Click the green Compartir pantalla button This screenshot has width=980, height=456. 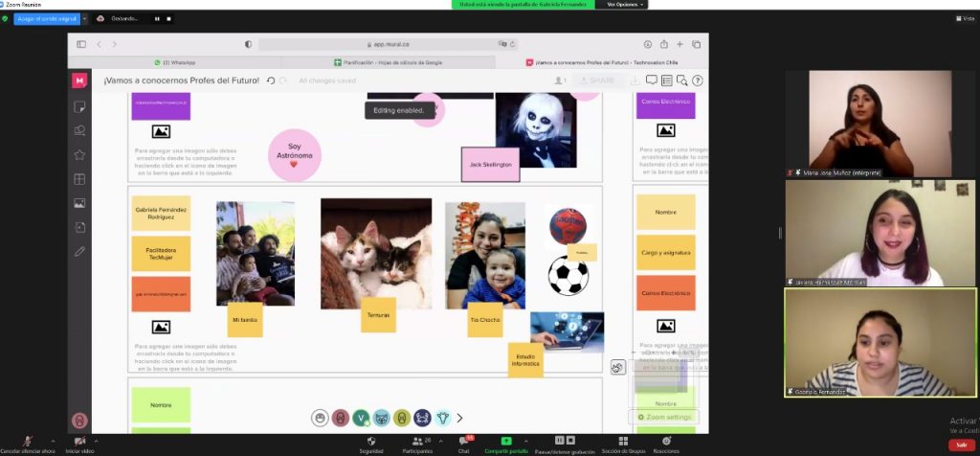(x=506, y=445)
